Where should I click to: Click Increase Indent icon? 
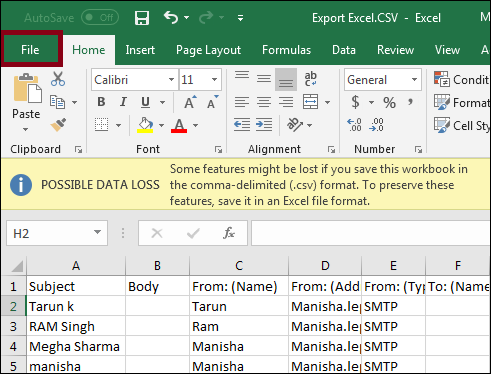[x=264, y=125]
